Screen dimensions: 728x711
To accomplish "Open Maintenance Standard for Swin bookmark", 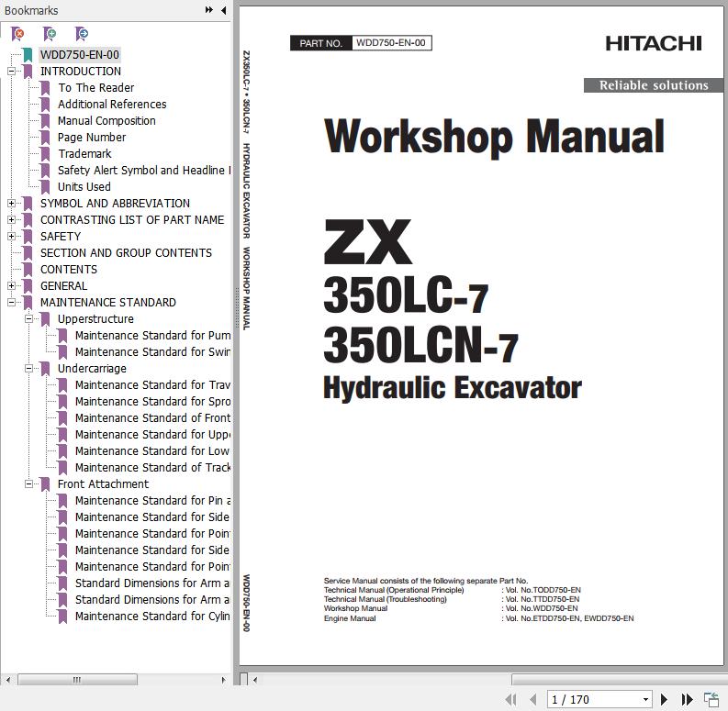I will 152,351.
